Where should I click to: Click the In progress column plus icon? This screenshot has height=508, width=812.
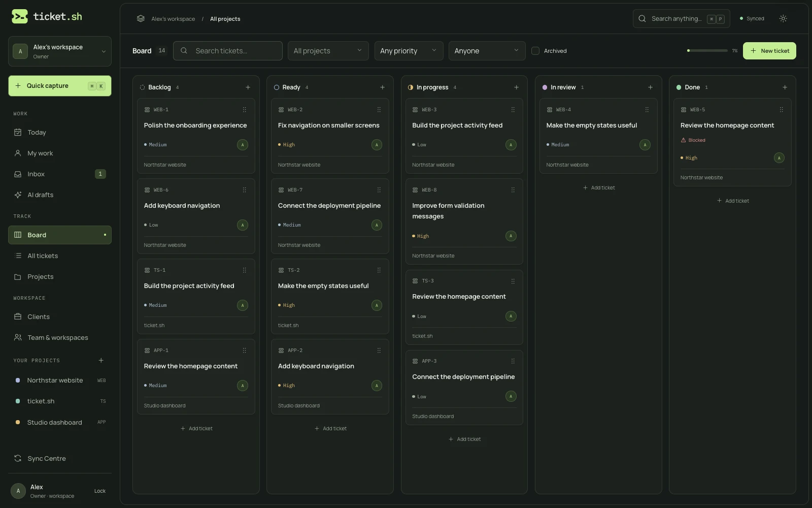point(517,87)
